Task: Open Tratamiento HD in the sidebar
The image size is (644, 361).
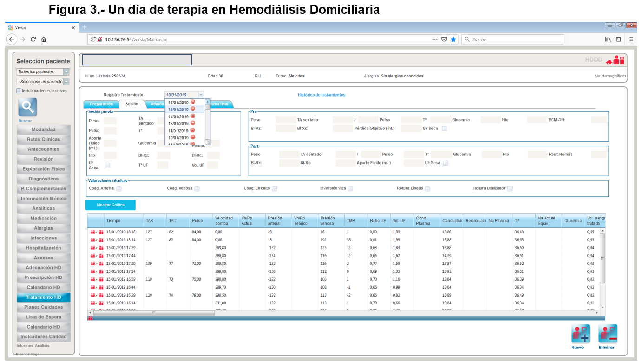Action: coord(43,297)
